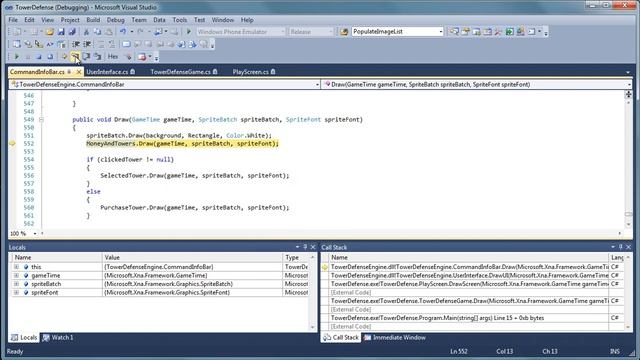Viewport: 640px width, 360px height.
Task: Open the Tools menu
Action: coord(180,20)
